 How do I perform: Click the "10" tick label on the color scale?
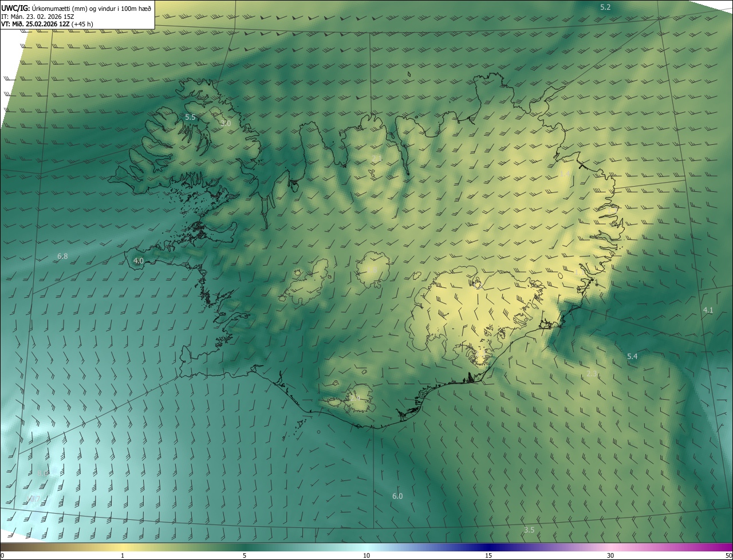tap(366, 555)
